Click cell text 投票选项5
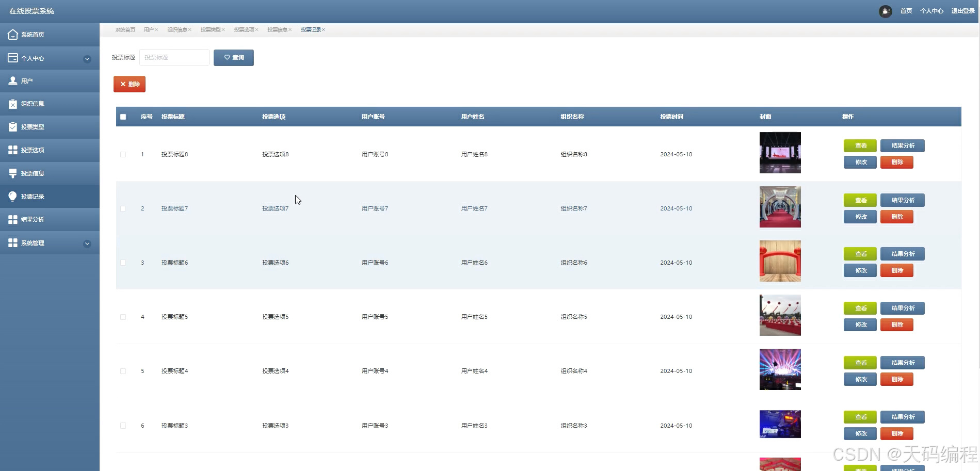The image size is (980, 471). [x=276, y=317]
